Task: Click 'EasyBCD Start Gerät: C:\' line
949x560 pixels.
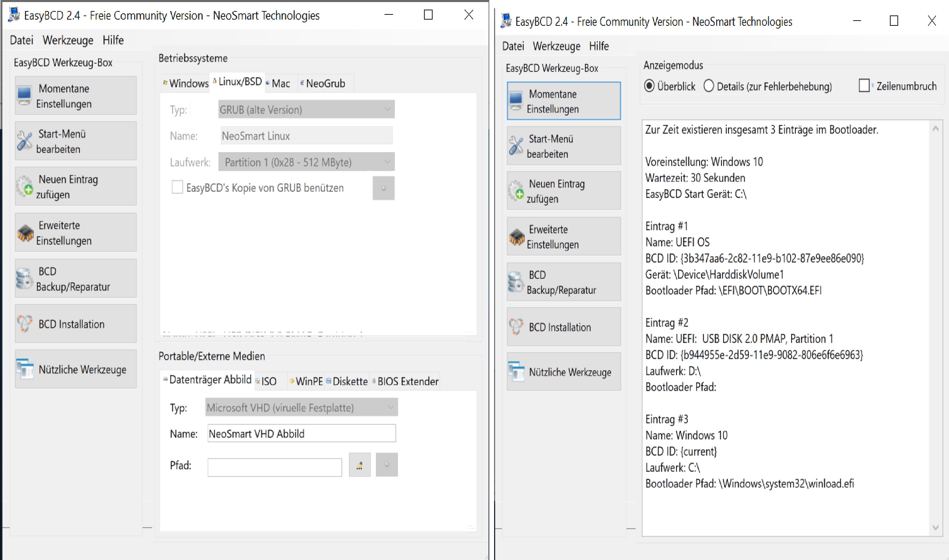Action: click(x=696, y=194)
